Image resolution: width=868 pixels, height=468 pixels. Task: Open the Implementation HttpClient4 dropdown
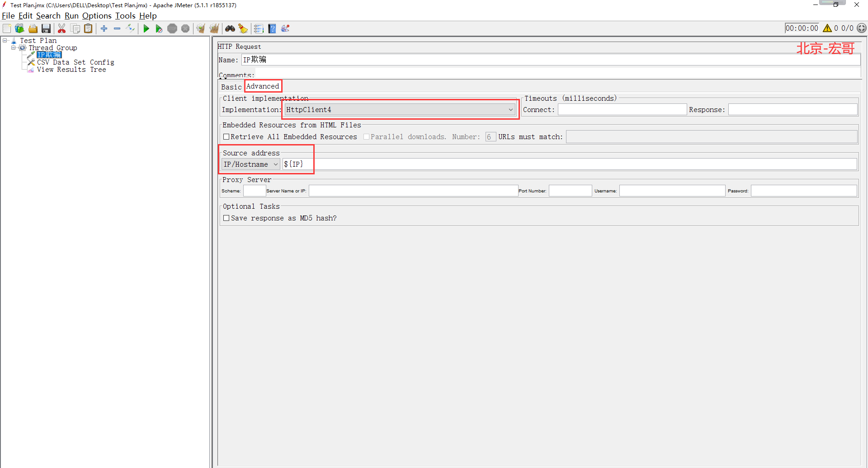click(x=400, y=110)
